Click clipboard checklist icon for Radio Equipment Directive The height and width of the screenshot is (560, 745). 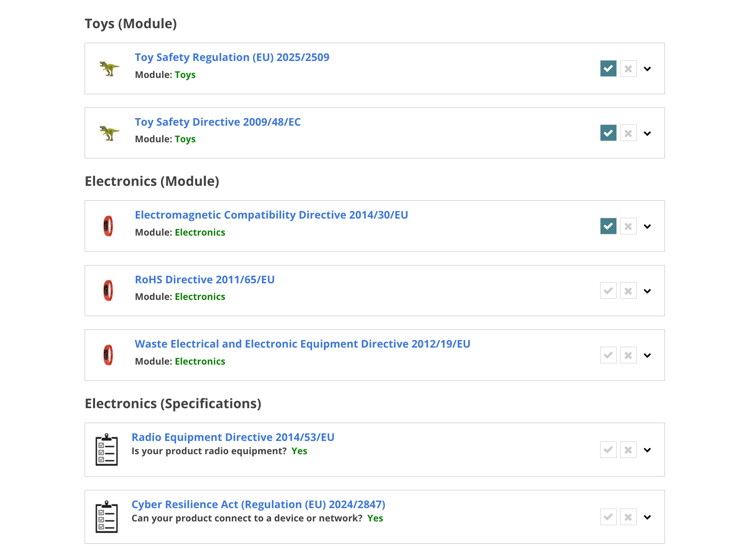[x=107, y=450]
